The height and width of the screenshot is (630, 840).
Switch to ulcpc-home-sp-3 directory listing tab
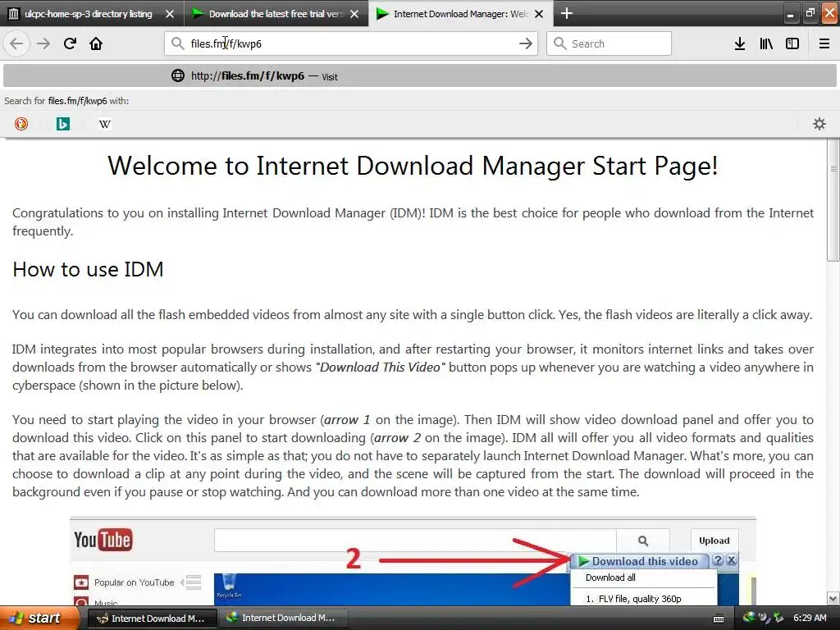coord(89,14)
